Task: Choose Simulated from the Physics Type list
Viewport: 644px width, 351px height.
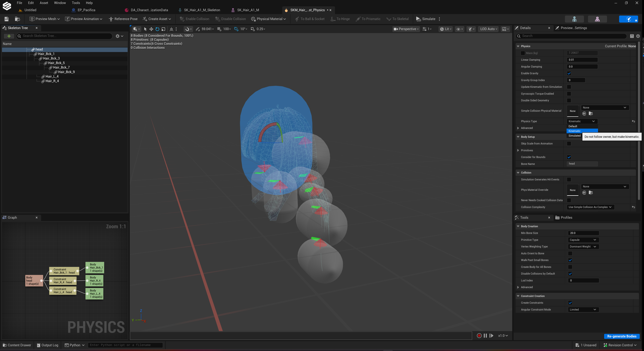Action: tap(574, 136)
